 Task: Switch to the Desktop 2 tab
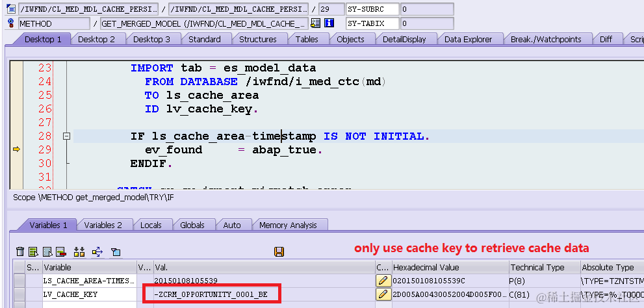(x=97, y=40)
